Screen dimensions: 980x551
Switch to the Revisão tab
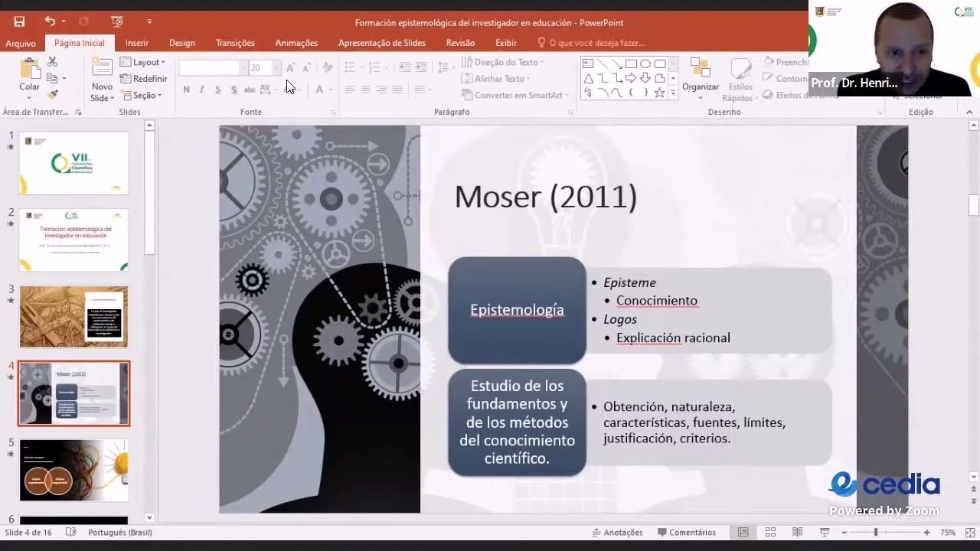coord(460,43)
